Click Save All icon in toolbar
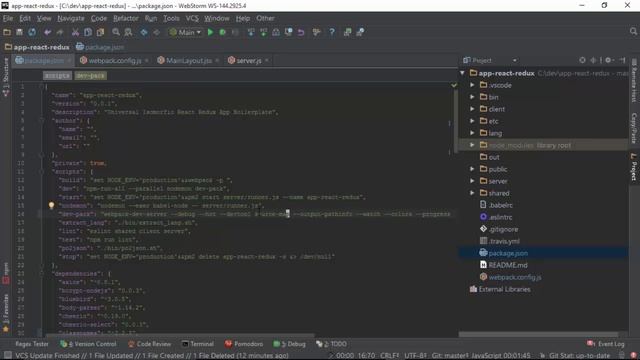 coord(19,32)
